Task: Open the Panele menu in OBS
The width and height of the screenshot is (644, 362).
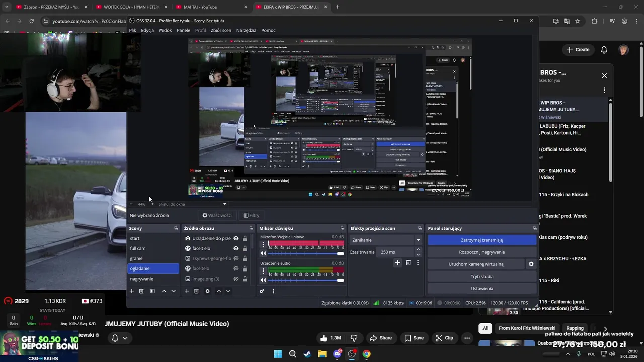Action: (x=183, y=30)
